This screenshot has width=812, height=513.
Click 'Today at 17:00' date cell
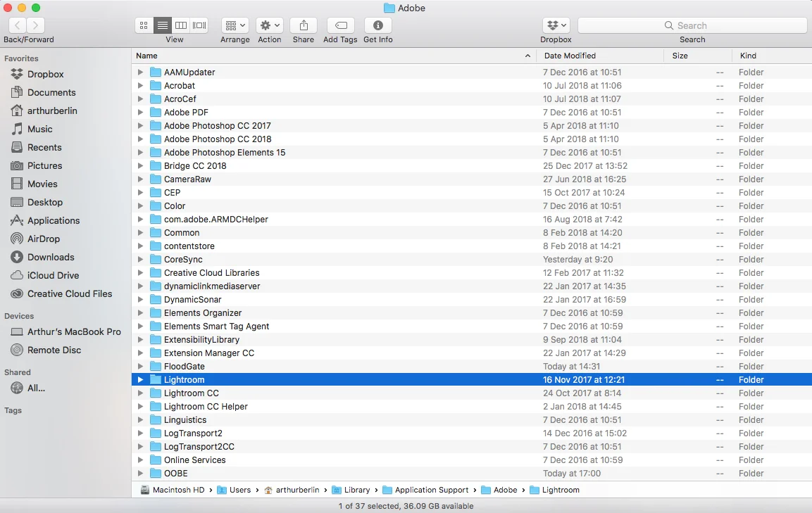click(x=572, y=473)
